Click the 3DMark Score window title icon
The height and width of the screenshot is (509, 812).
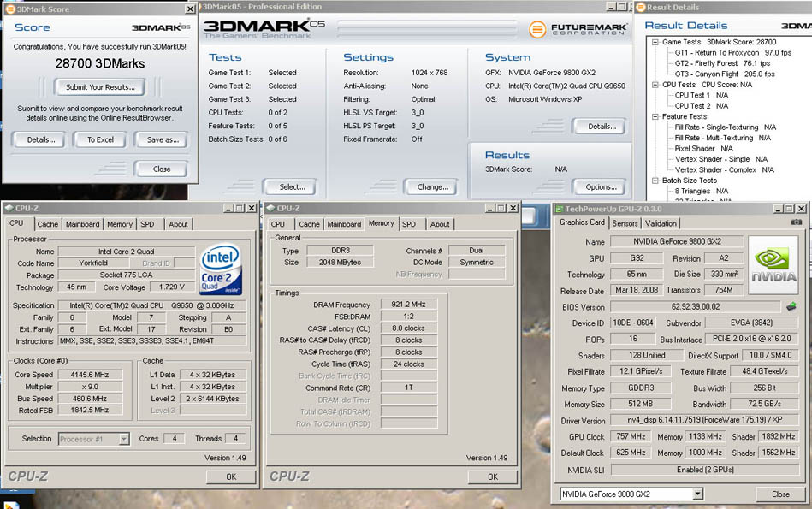[x=9, y=9]
